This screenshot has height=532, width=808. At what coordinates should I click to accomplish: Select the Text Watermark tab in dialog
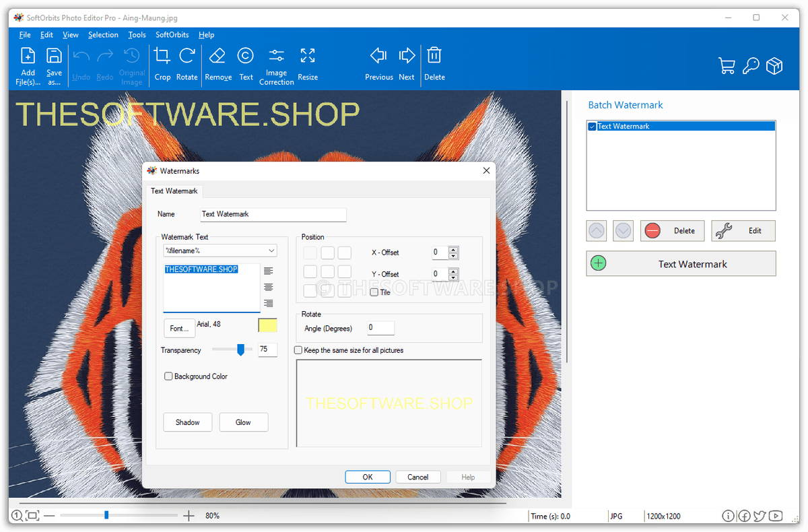pos(174,191)
